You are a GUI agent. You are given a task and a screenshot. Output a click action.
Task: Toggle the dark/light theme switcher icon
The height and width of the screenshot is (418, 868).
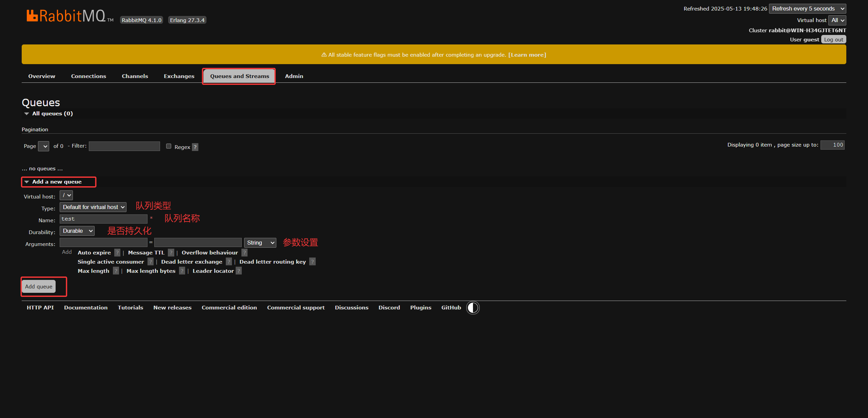(x=473, y=308)
